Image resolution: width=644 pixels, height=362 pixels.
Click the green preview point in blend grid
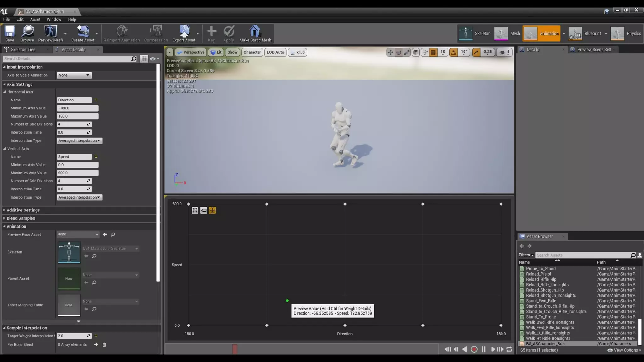click(x=287, y=301)
